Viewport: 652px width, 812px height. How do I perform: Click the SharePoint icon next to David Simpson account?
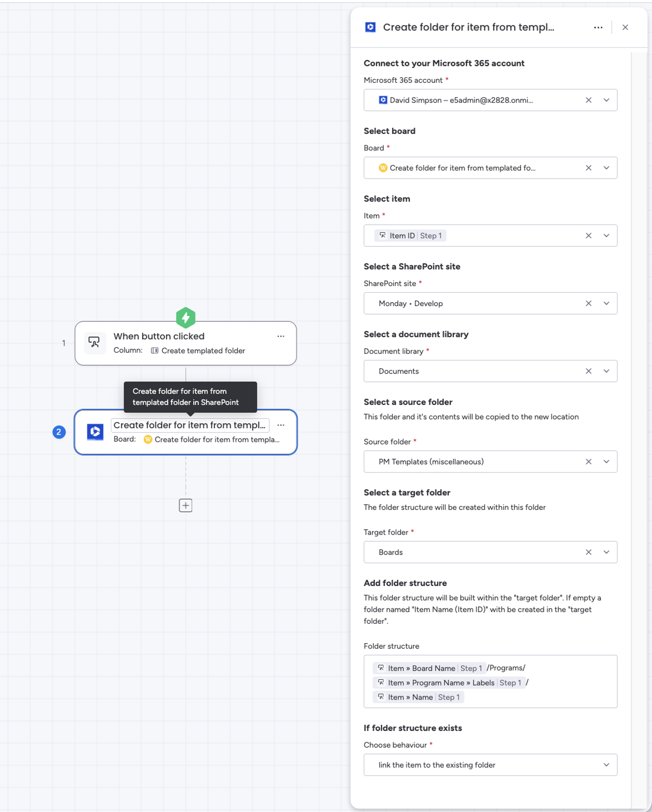(x=383, y=100)
